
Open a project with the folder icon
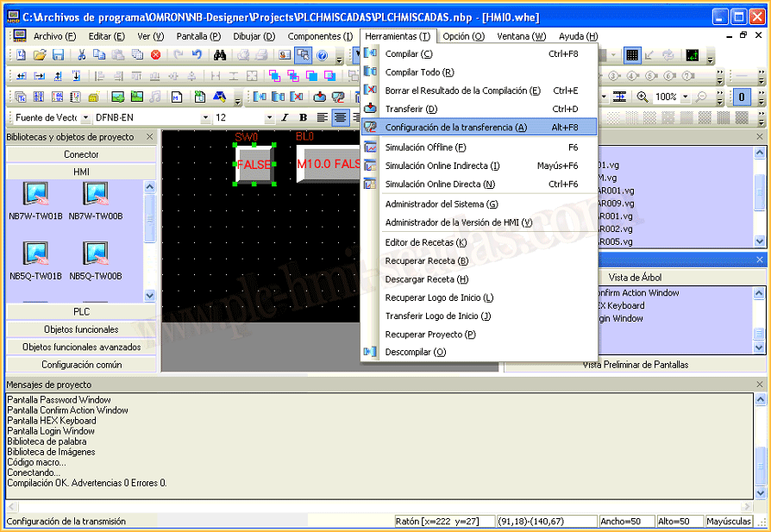40,54
